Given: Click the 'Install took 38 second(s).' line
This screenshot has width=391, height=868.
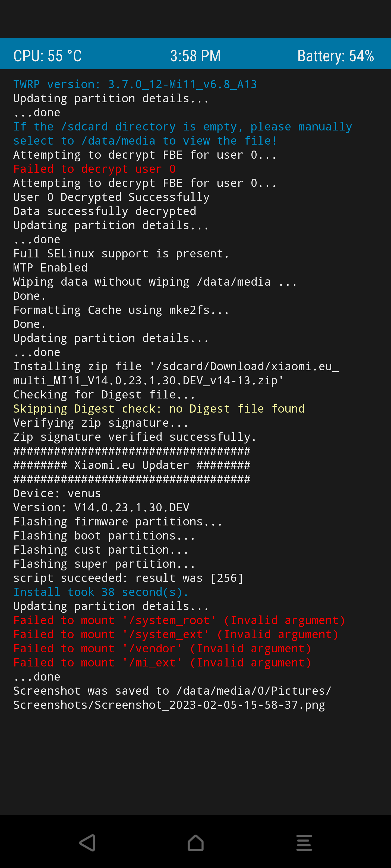Looking at the screenshot, I should pos(101,592).
